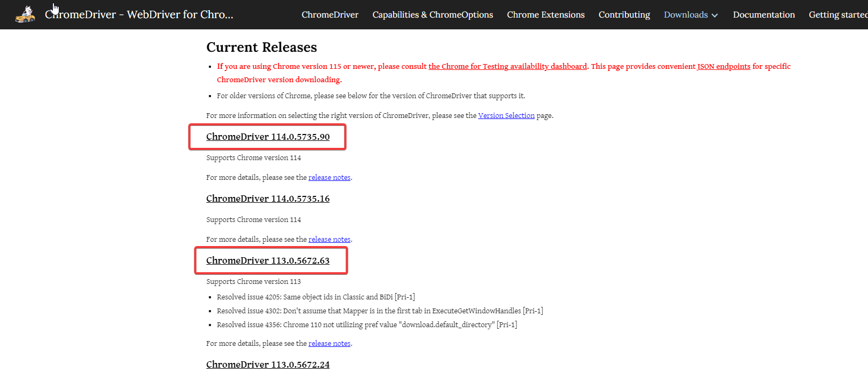Click the text 'Supports Chrome version 113'

254,281
